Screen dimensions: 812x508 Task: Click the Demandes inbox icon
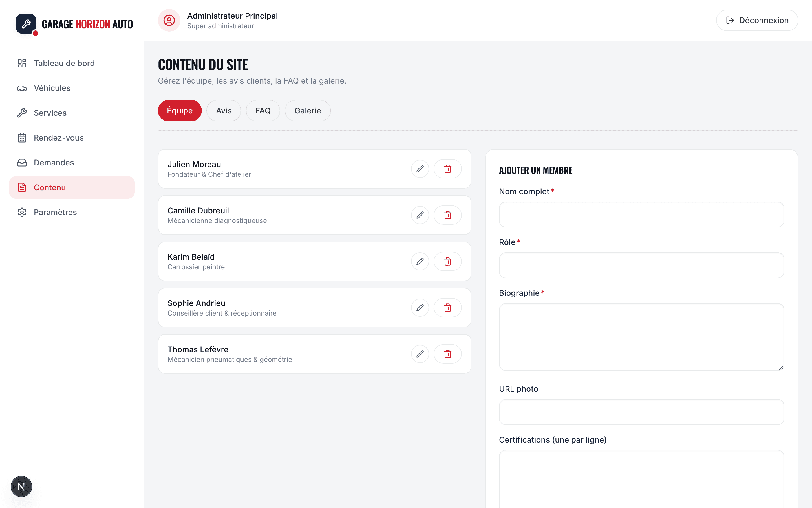coord(22,163)
